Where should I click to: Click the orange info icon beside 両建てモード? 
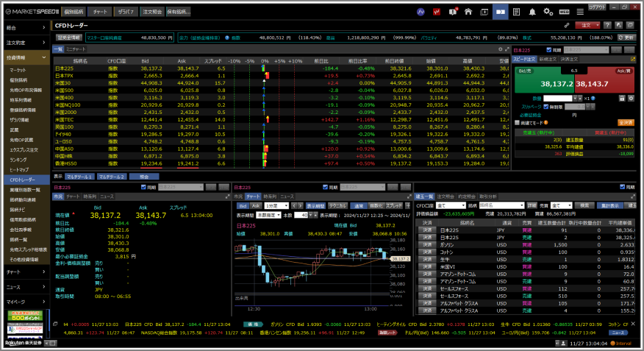[x=545, y=122]
